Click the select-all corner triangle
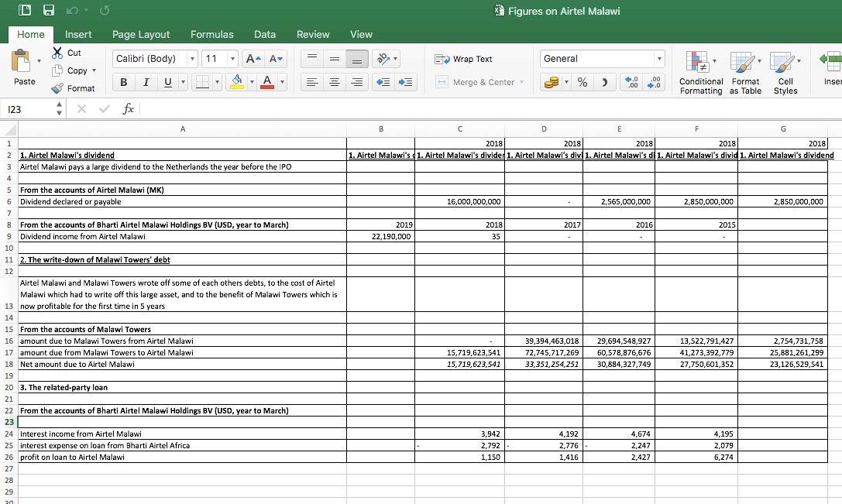This screenshot has width=842, height=504. tap(9, 129)
